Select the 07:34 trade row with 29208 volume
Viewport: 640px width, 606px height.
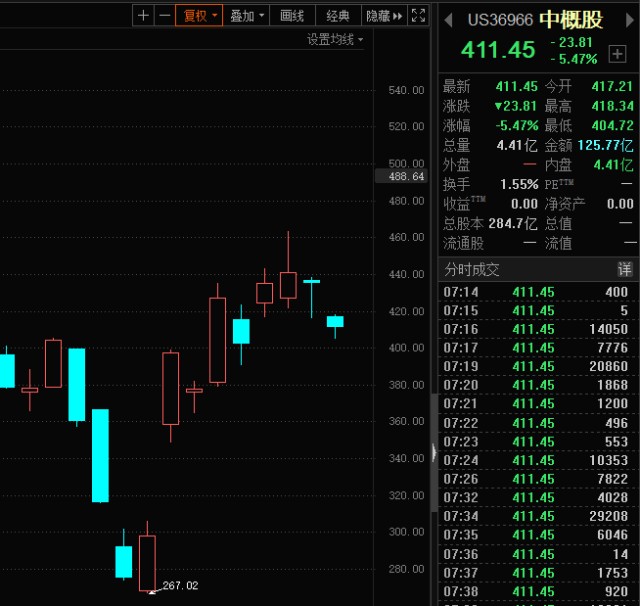click(x=536, y=516)
